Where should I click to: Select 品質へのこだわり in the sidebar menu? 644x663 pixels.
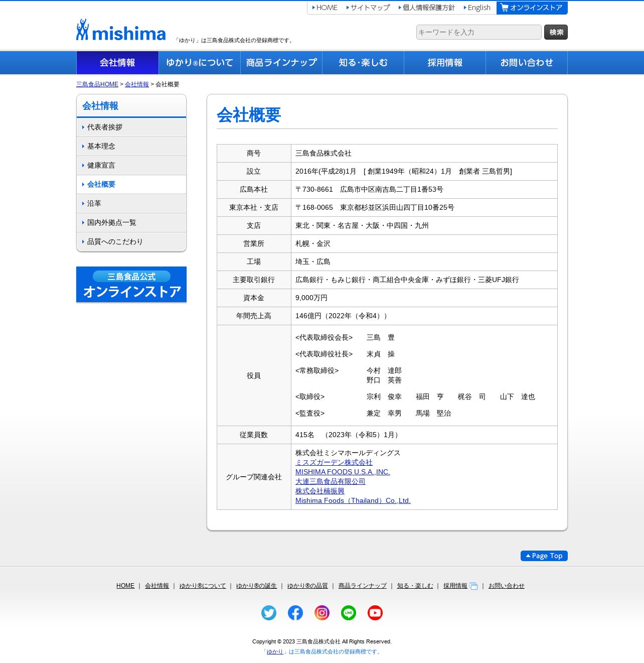coord(131,242)
